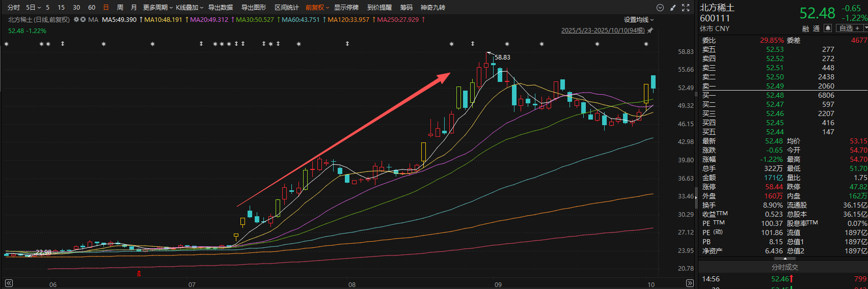868x289 pixels.
Task: Open the 筹码 chip distribution view
Action: pos(406,8)
